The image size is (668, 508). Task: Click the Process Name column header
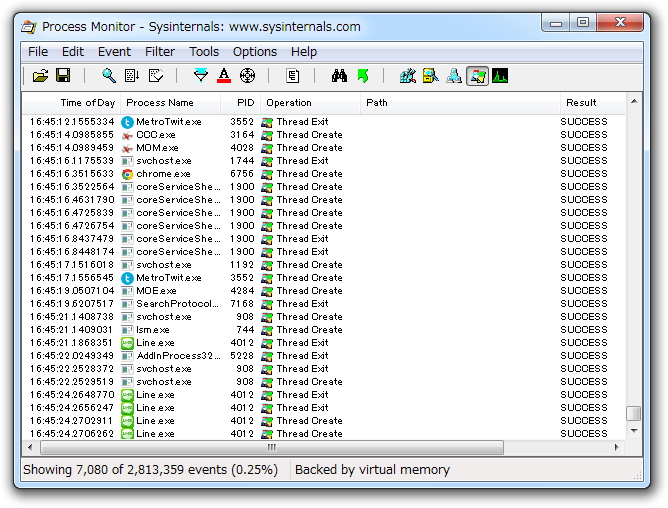pyautogui.click(x=171, y=103)
